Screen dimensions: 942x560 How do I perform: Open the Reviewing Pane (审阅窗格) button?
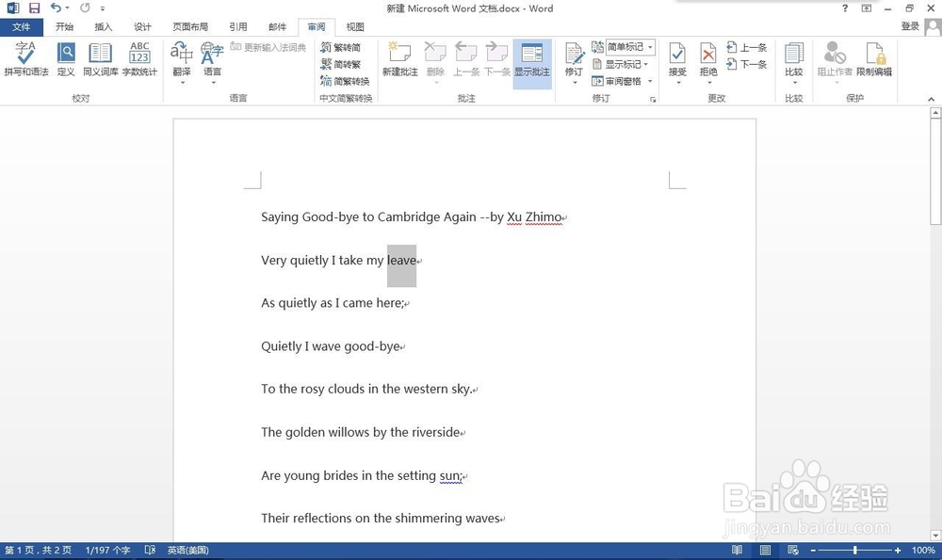coord(617,81)
